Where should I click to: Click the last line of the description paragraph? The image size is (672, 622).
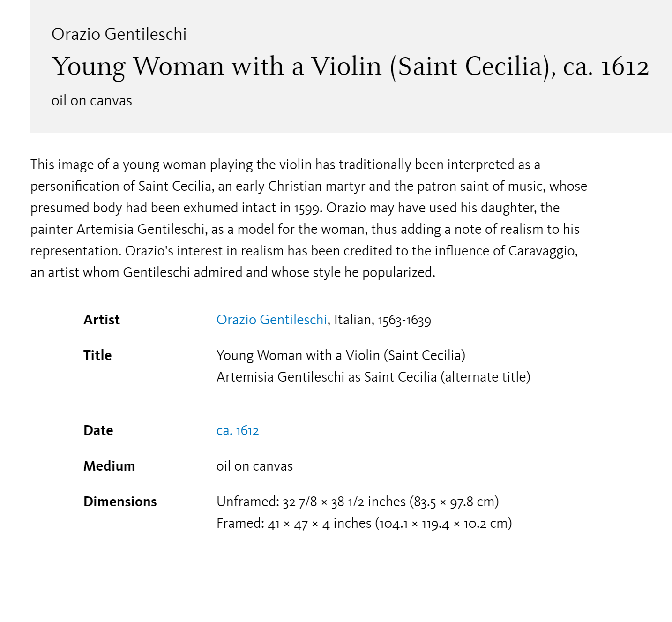click(233, 272)
